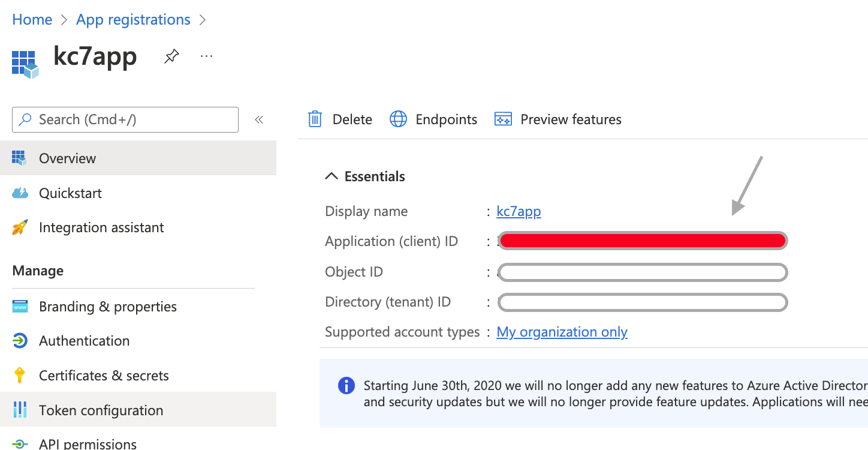
Task: Click the Manage section heading
Action: [x=38, y=271]
